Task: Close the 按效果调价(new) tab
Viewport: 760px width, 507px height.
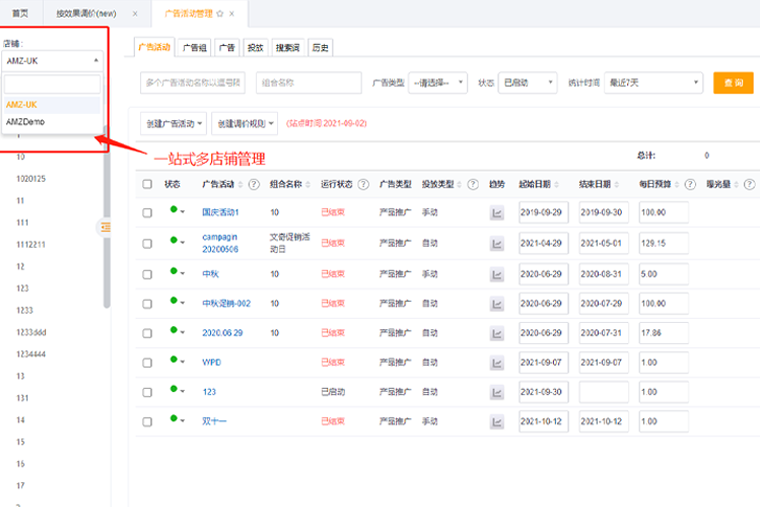Action: click(x=135, y=14)
